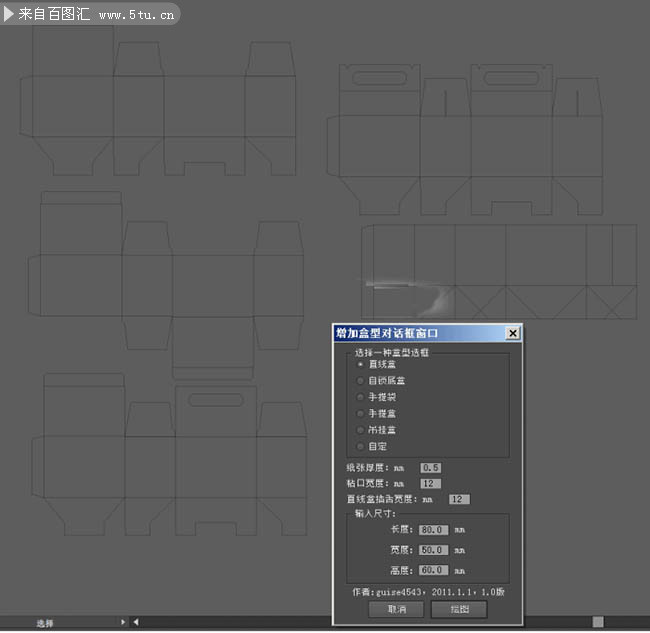Pick the 手提盒 box type option
Image resolution: width=650 pixels, height=633 pixels.
[x=360, y=413]
